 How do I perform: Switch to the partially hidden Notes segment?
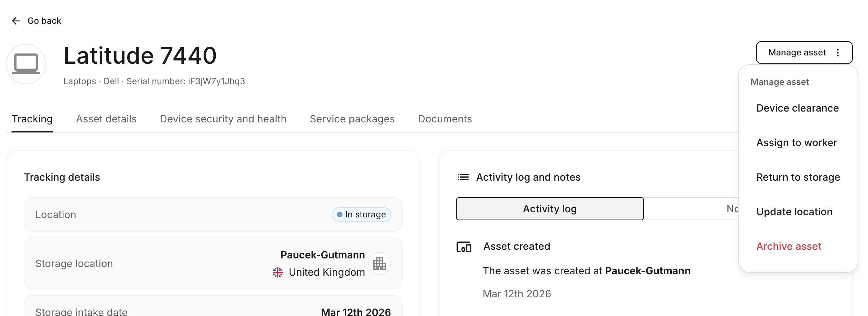click(x=731, y=209)
